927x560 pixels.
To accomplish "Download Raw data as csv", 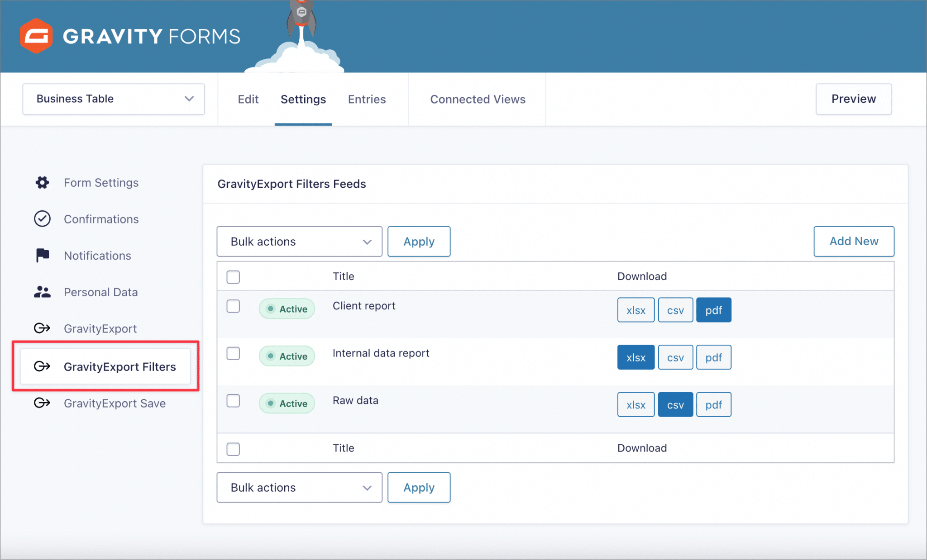I will point(675,404).
